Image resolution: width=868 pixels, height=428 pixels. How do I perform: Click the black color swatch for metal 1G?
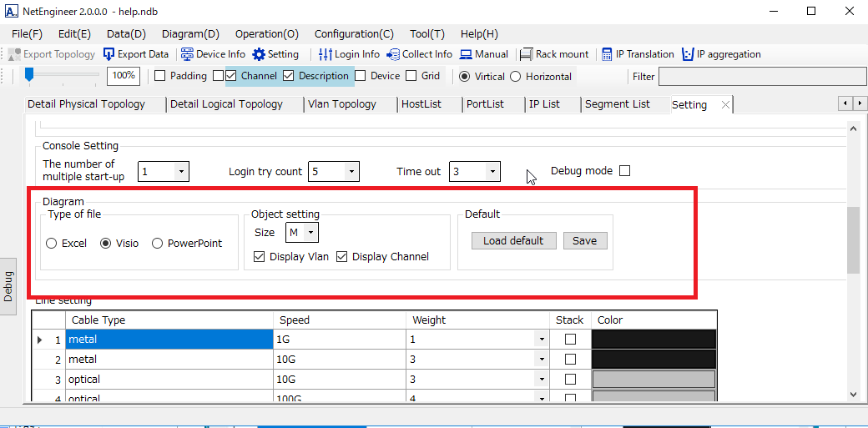click(654, 340)
